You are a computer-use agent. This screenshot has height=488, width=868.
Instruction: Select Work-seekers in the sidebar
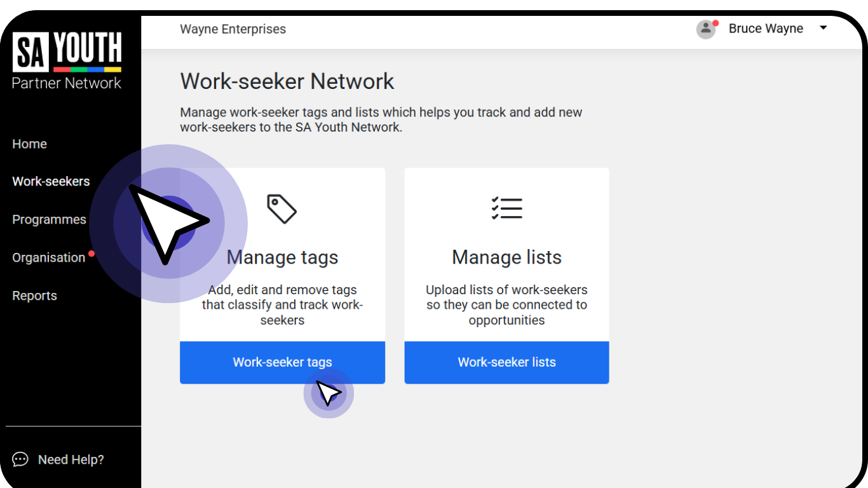point(51,181)
